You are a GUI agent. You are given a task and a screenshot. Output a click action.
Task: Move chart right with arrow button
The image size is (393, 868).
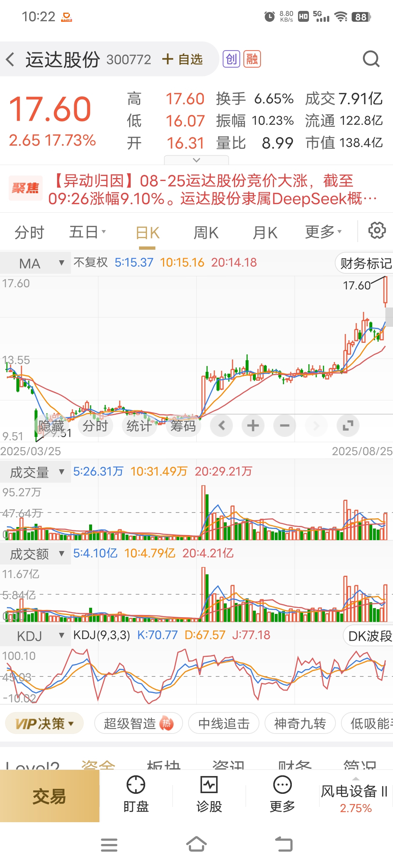pos(316,425)
